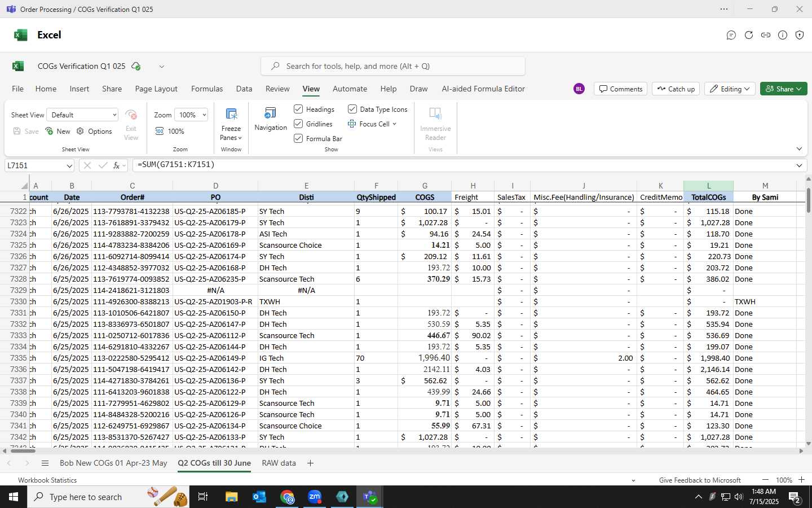812x508 pixels.
Task: Click the security shield icon
Action: point(800,35)
